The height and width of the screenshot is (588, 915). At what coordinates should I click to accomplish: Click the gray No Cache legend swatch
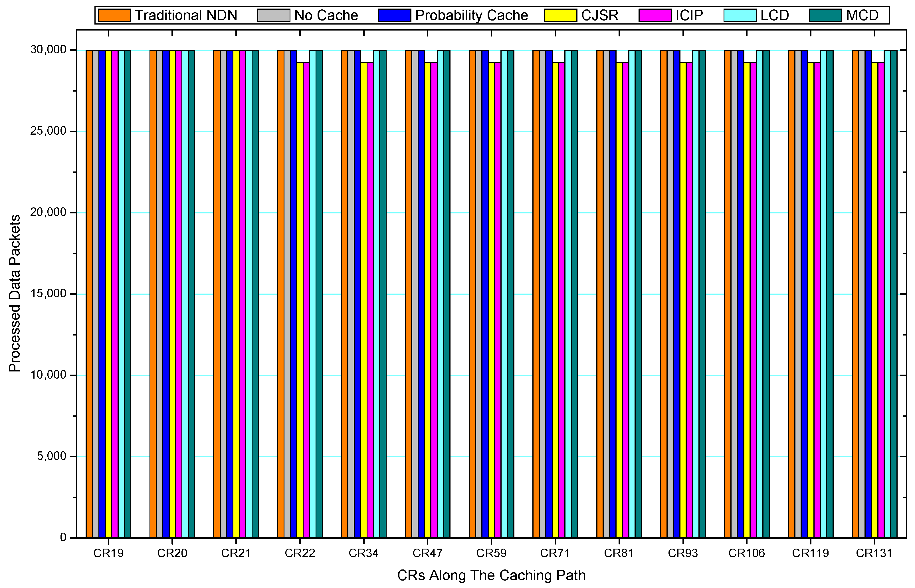point(273,16)
